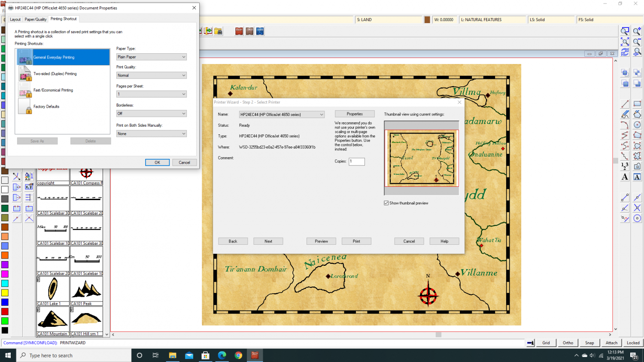Viewport: 644px width, 362px height.
Task: Select the Text A tool
Action: coord(625,177)
